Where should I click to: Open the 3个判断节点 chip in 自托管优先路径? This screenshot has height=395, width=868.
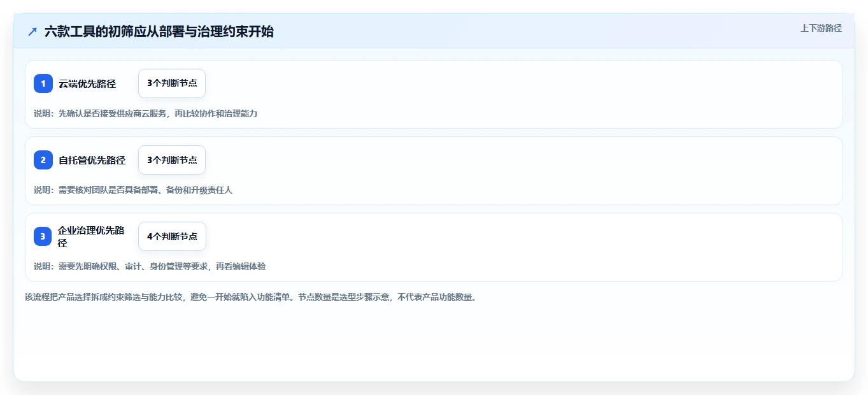(x=172, y=160)
